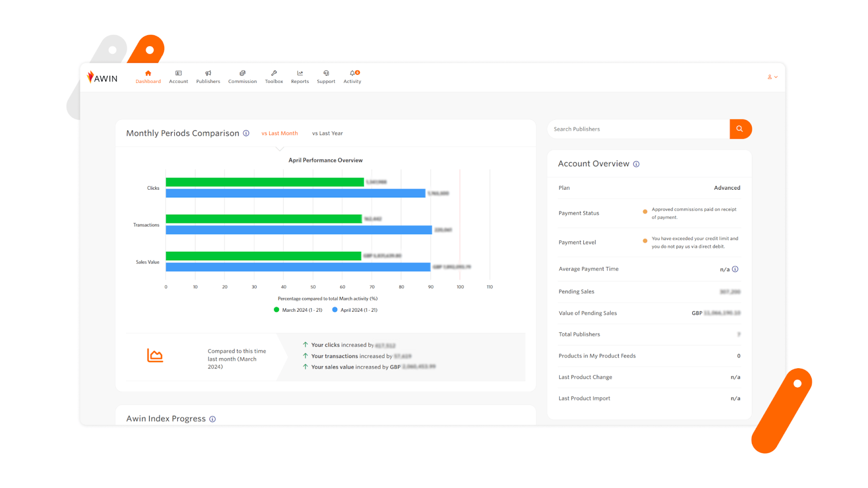Screen dimensions: 868x488
Task: Open the Awin Index Progress info icon
Action: tap(213, 419)
